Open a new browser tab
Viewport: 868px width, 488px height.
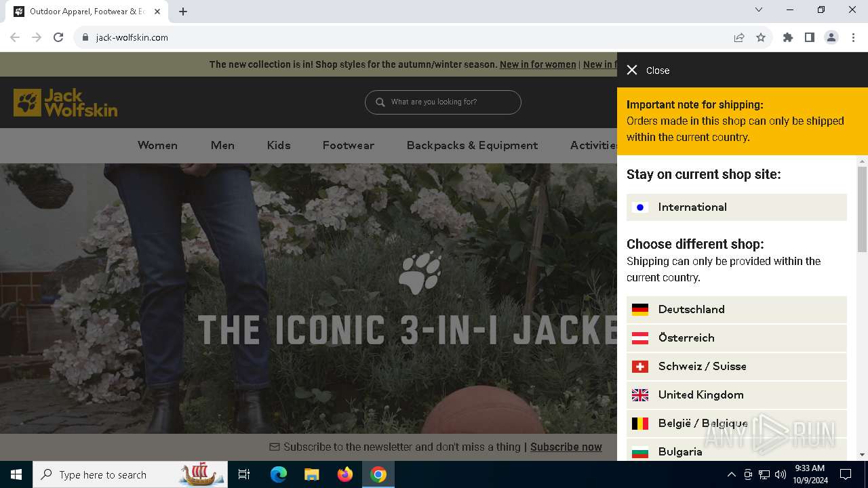183,12
